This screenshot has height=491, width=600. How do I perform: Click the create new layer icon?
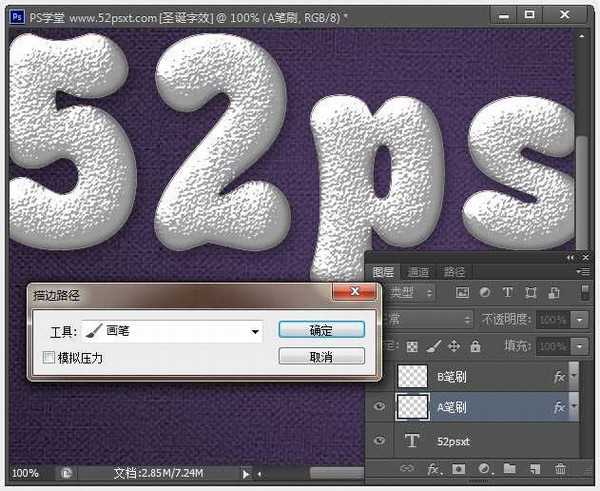coord(535,468)
